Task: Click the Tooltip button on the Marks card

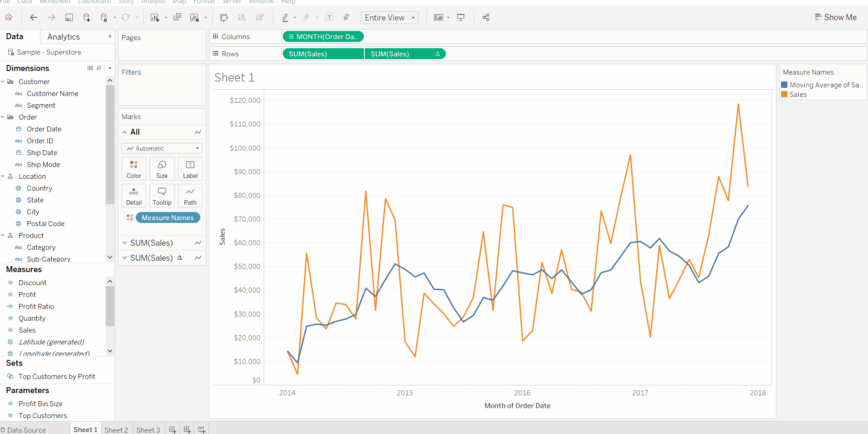Action: point(162,196)
